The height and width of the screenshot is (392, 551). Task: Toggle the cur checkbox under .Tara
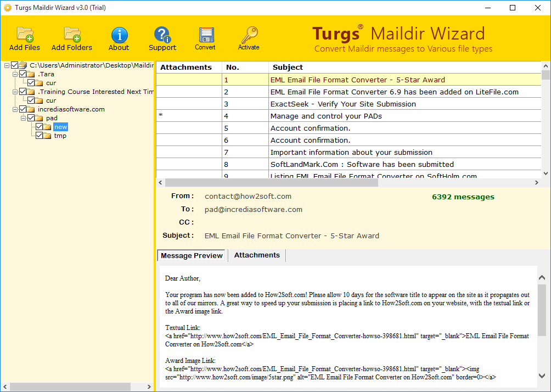pos(31,82)
